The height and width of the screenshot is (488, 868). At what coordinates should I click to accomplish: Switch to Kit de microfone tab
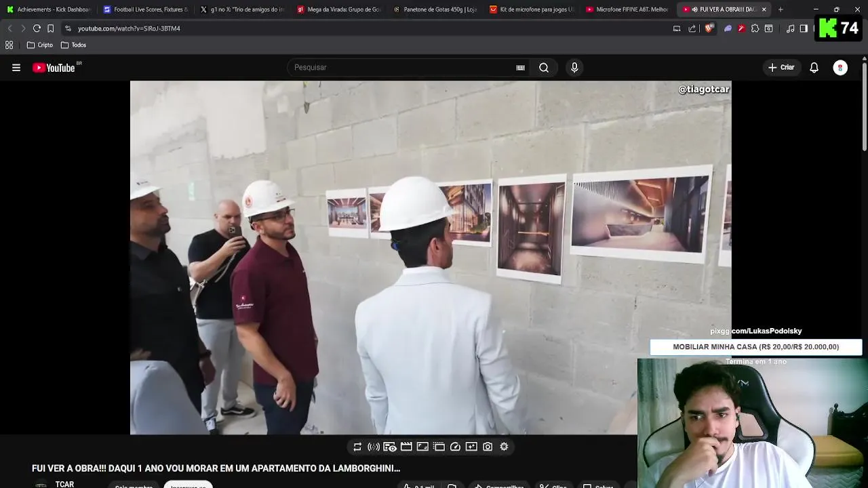pyautogui.click(x=533, y=9)
